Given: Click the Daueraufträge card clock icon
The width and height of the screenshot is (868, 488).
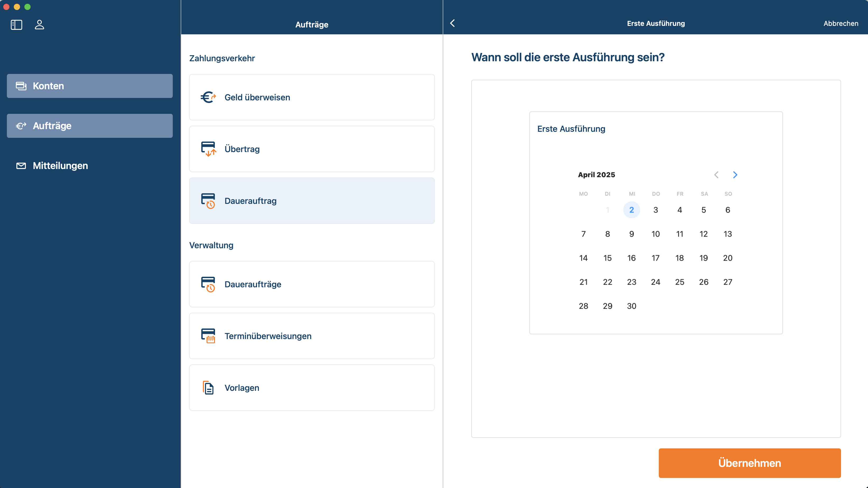Looking at the screenshot, I should pyautogui.click(x=208, y=284).
